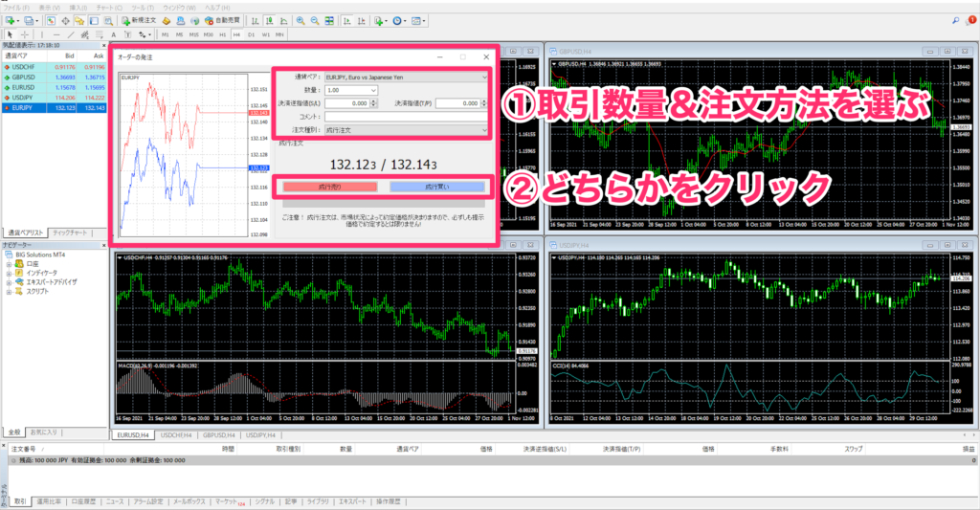Switch to the 口座履歴 terminal tab
The height and width of the screenshot is (510, 980).
click(83, 502)
